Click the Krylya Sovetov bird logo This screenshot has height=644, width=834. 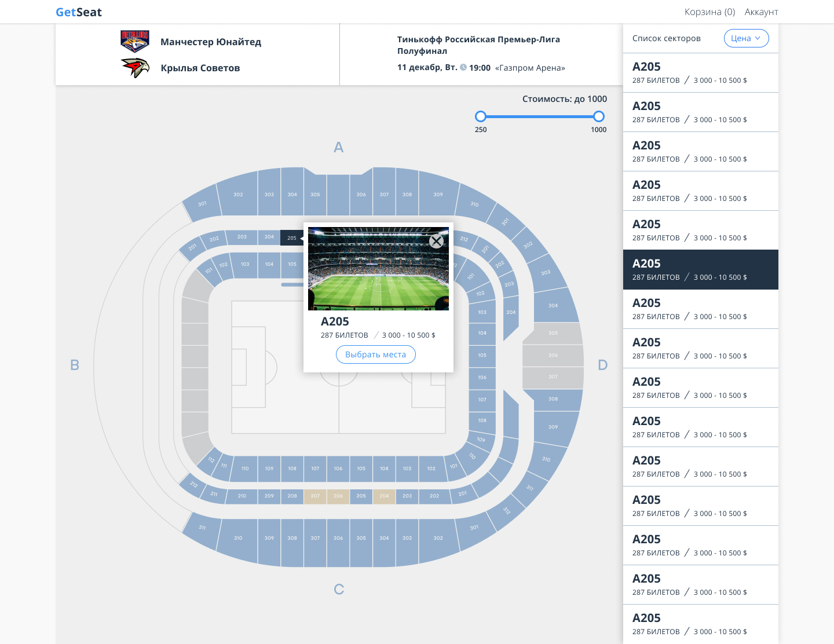coord(135,68)
